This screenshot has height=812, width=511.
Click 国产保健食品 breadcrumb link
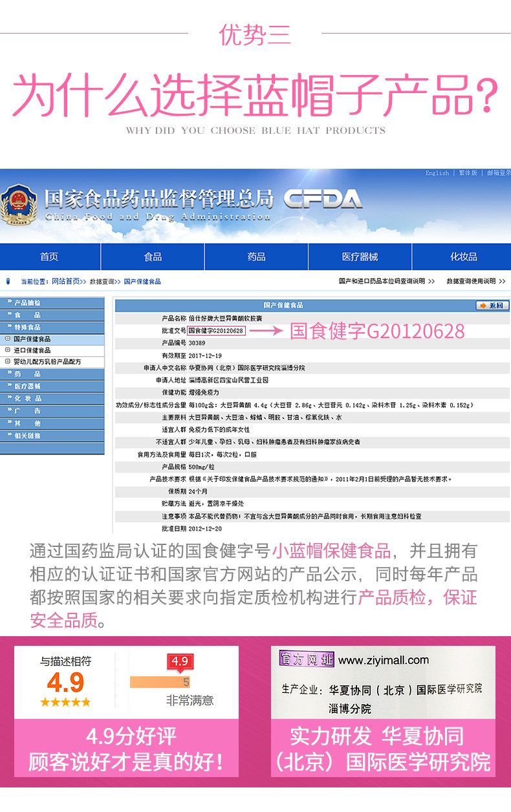[x=142, y=281]
